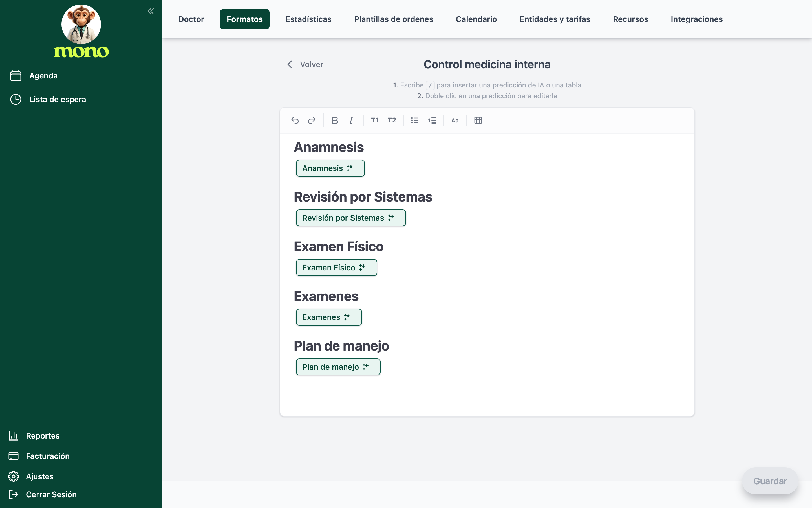Select the Examen Físico prediction chip
This screenshot has height=508, width=812.
336,268
